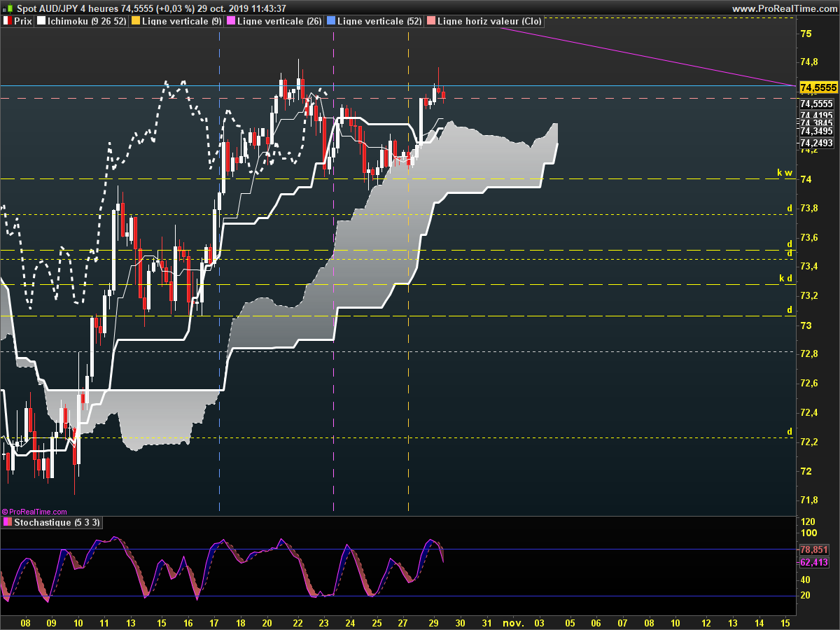
Task: Select the Ligne verticale (52) label
Action: (x=379, y=22)
